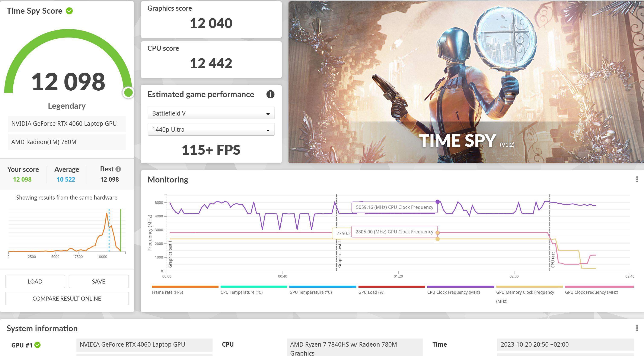Viewport: 644px width, 356px height.
Task: Click the SAVE button
Action: [x=99, y=282]
